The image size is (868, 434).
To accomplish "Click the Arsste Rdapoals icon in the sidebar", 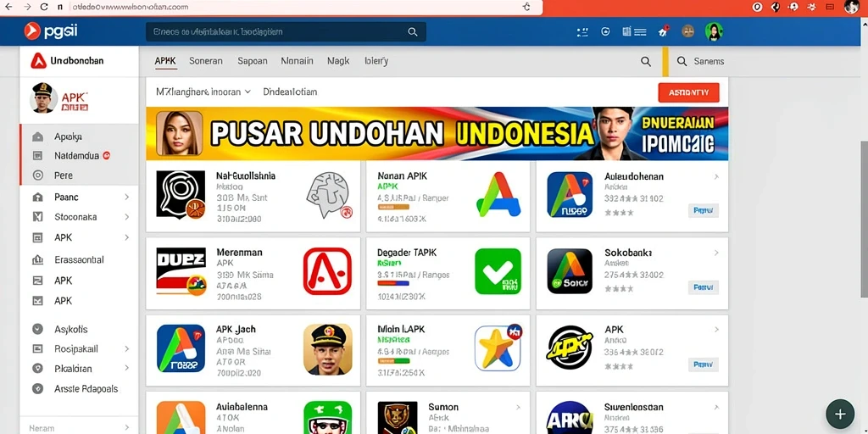I will (37, 388).
